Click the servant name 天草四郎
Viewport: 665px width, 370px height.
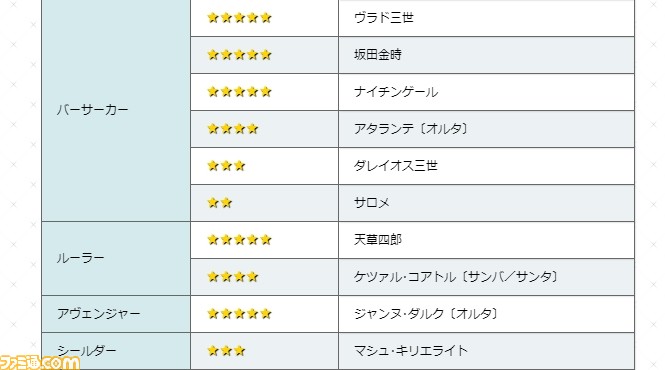[x=377, y=240]
